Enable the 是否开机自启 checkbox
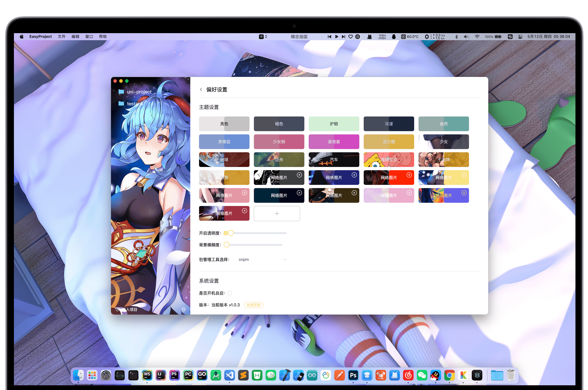 point(230,293)
